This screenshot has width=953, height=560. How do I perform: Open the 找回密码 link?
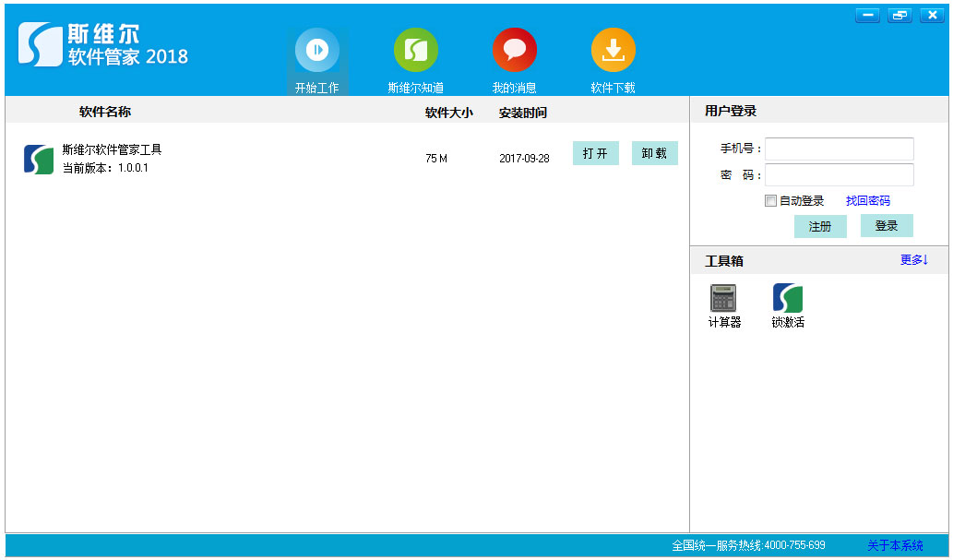click(x=868, y=200)
